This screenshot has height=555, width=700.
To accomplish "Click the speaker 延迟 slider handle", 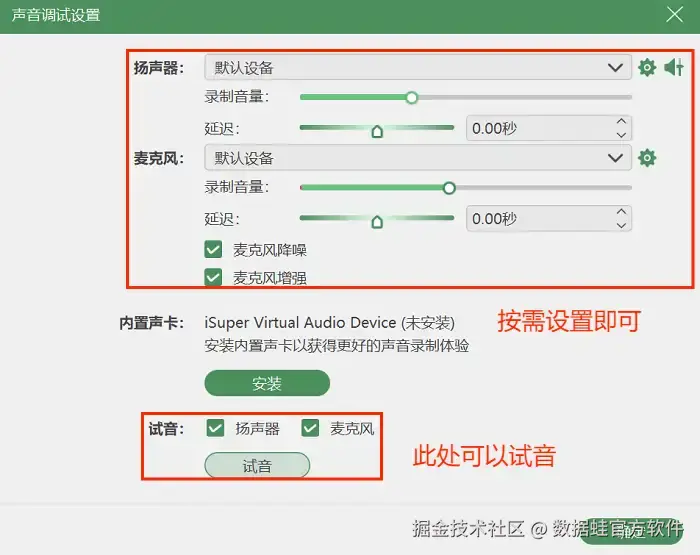I will click(x=377, y=131).
